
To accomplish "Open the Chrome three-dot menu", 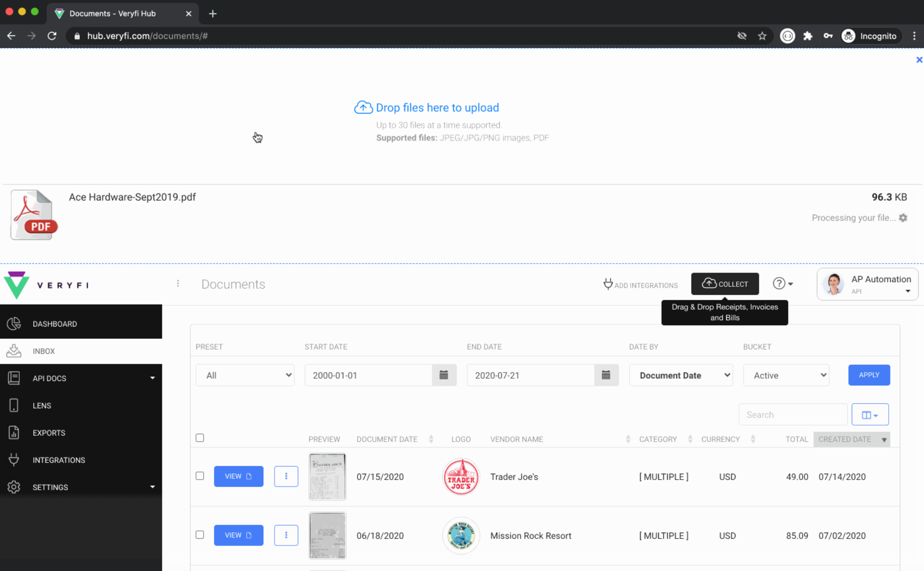I will point(914,36).
